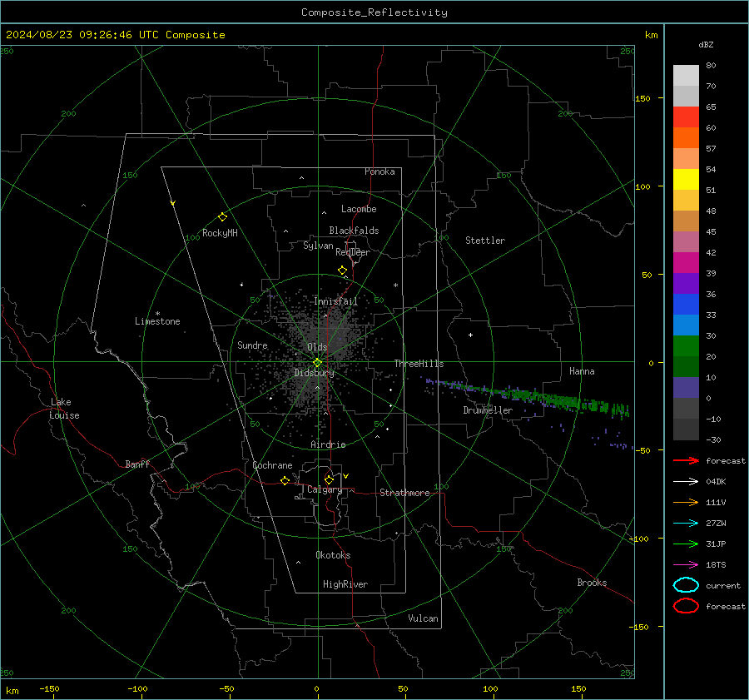Click the dBZ legend heading

pyautogui.click(x=706, y=44)
